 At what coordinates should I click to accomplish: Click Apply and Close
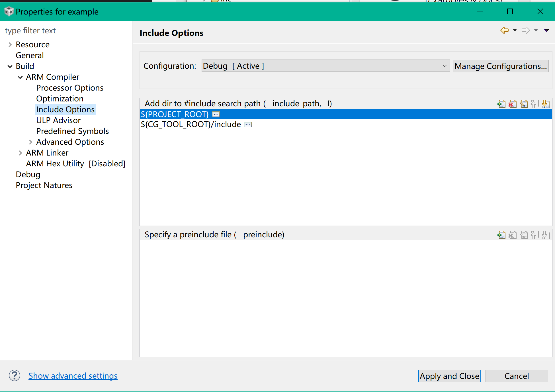coord(449,376)
